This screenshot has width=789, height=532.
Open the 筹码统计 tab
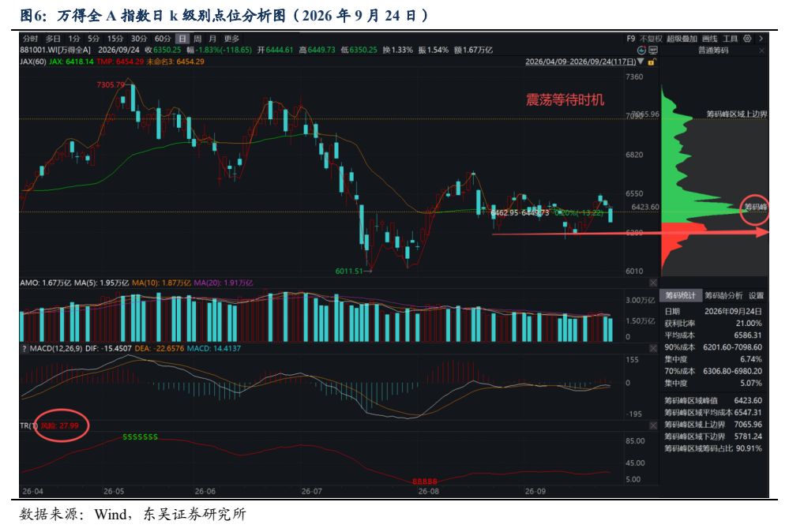[x=680, y=296]
